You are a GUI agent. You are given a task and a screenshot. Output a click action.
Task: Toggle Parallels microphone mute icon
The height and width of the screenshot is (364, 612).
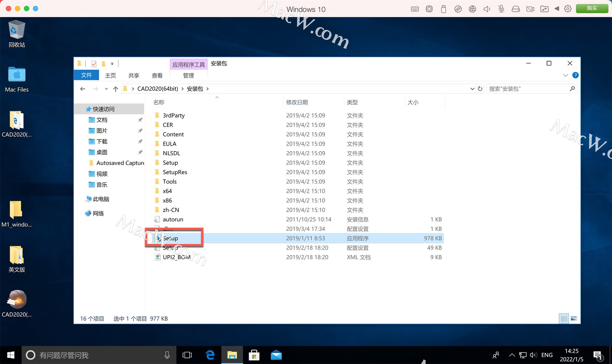coord(501,9)
